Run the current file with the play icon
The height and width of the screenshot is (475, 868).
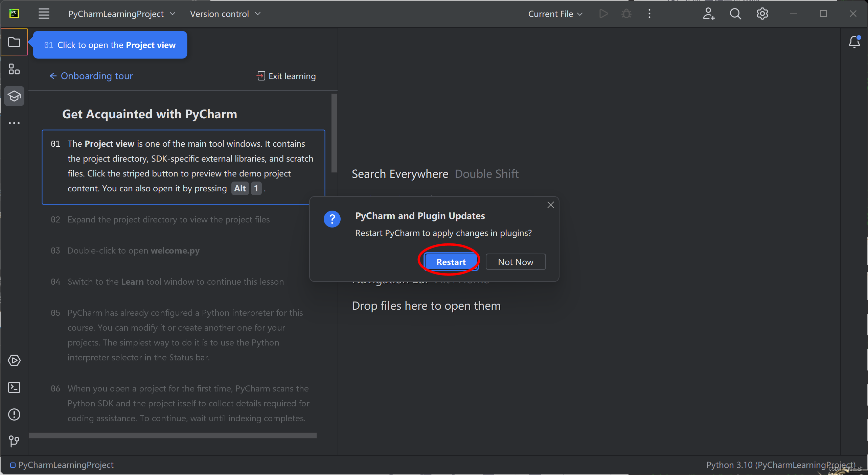603,14
